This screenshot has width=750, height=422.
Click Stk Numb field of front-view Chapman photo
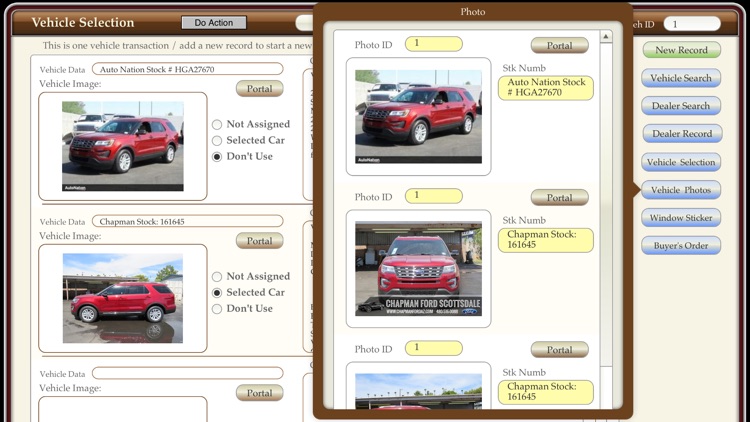pos(546,240)
